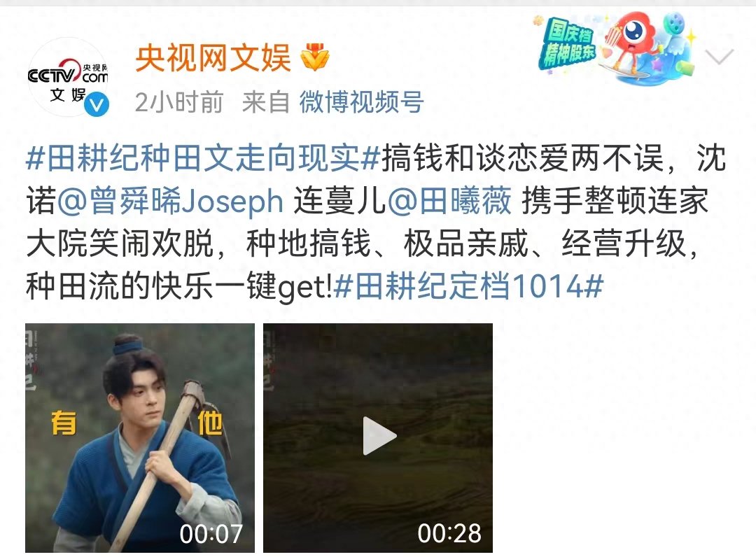Screen dimensions: 756x557
Task: Open the #田耕纪定档1014# hashtag
Action: click(x=468, y=286)
